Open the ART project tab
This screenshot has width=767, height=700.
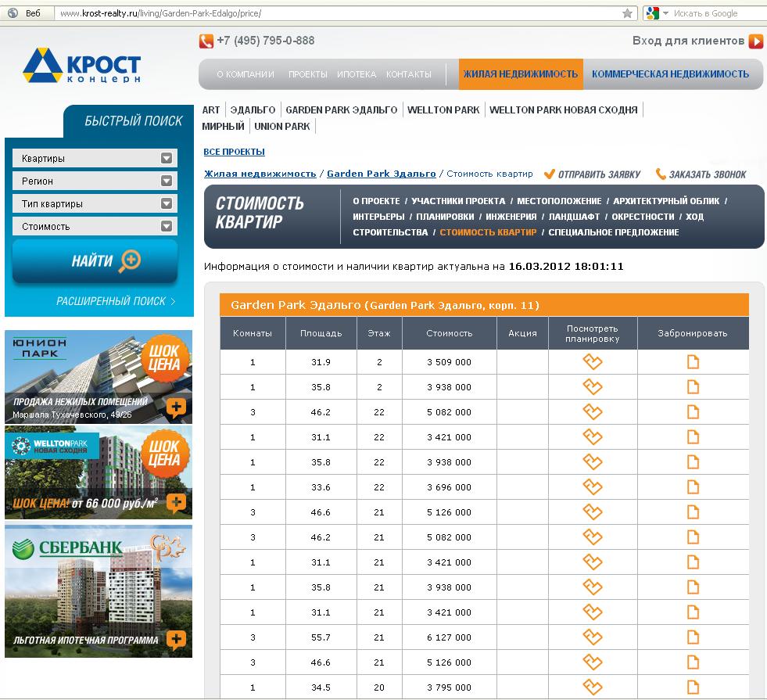[x=211, y=110]
